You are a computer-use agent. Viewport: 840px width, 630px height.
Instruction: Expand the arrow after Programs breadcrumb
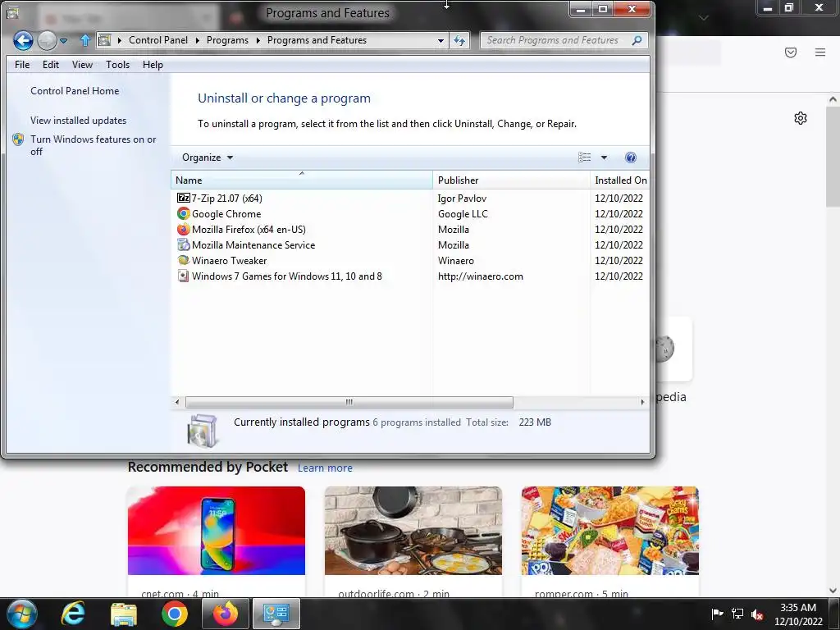[x=258, y=40]
